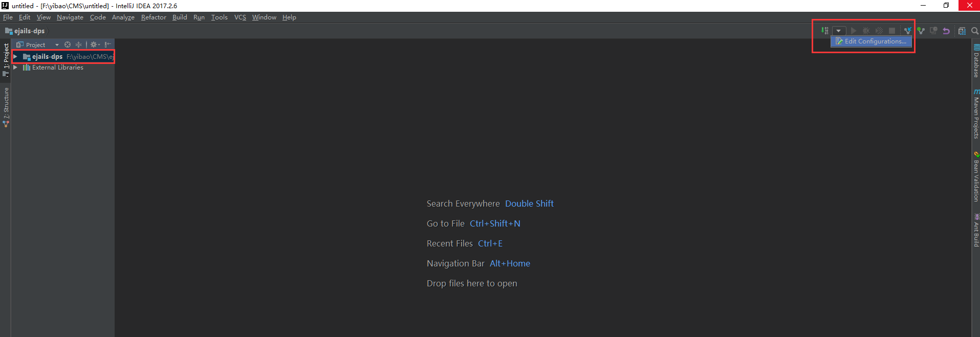Click the Commit Changes VCS icon
The height and width of the screenshot is (337, 980).
[x=921, y=31]
